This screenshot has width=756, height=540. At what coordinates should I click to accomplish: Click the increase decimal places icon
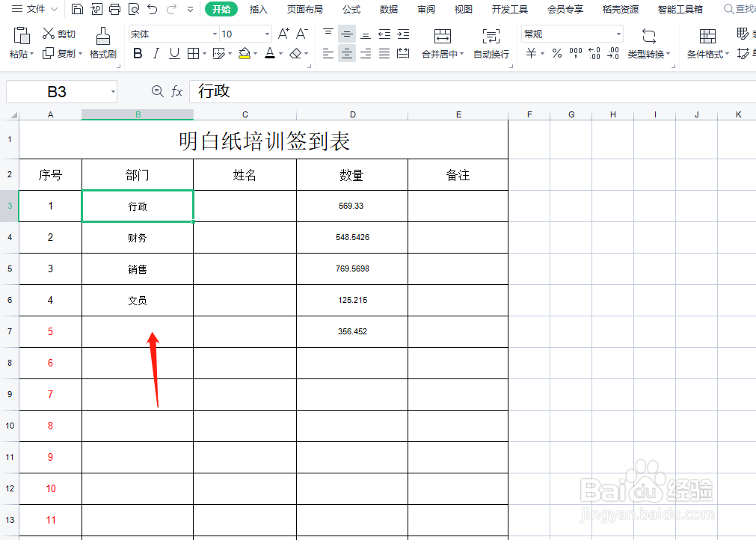point(596,53)
